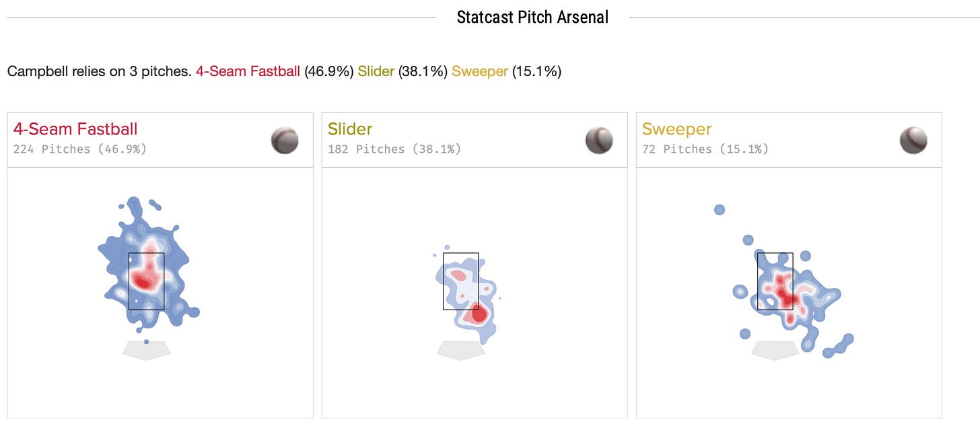
Task: Select the Sweeper card title
Action: tap(676, 129)
